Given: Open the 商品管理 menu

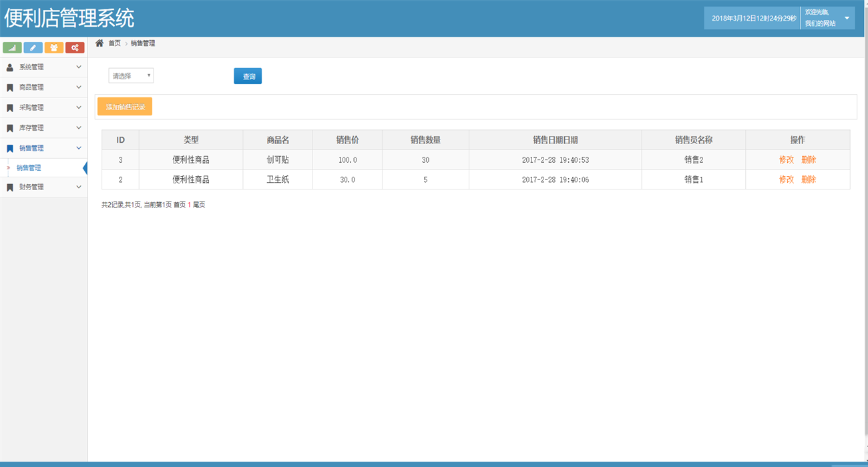Looking at the screenshot, I should click(43, 87).
